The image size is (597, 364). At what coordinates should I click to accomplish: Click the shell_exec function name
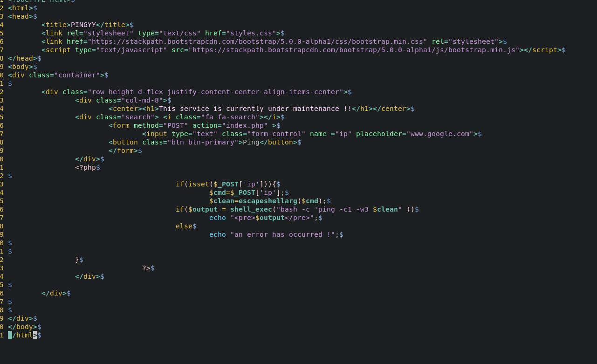[x=251, y=209]
